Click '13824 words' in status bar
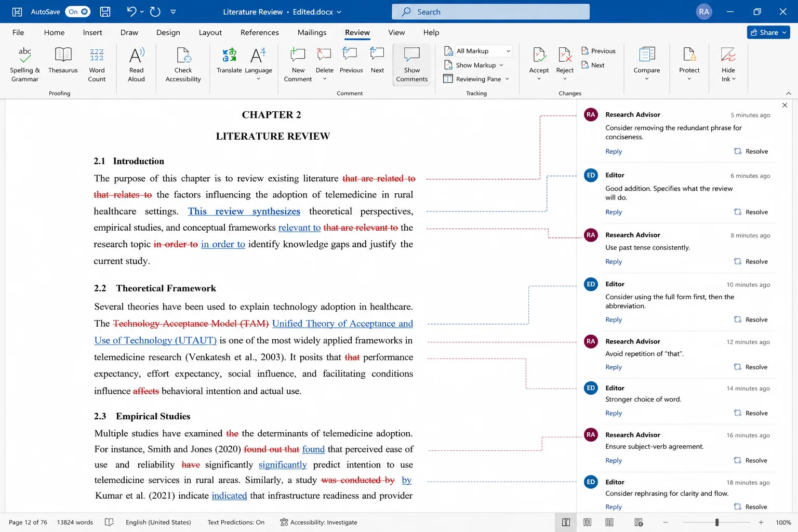 75,523
